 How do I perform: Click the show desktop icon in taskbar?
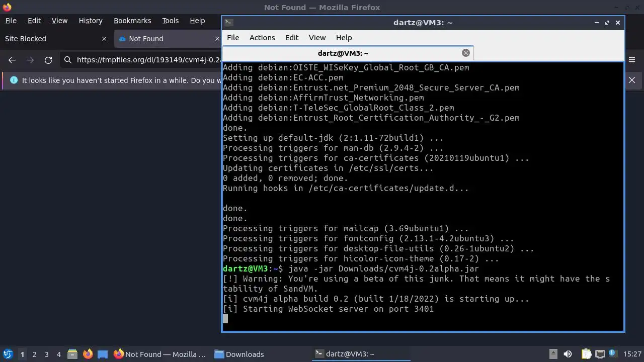coord(103,354)
